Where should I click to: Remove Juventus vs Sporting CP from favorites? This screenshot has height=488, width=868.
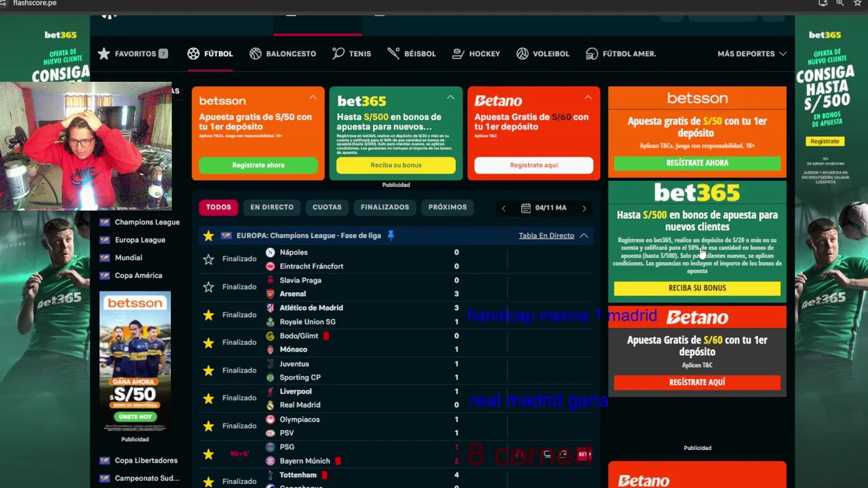(208, 370)
